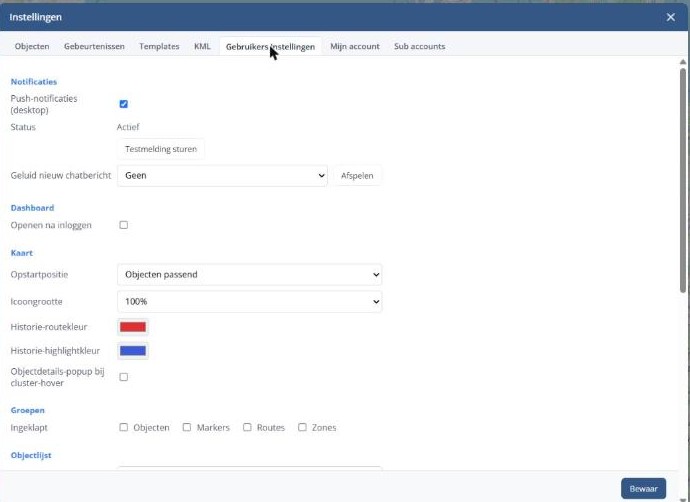The image size is (690, 502).
Task: Open the Gebeurtenissen tab
Action: (x=94, y=46)
